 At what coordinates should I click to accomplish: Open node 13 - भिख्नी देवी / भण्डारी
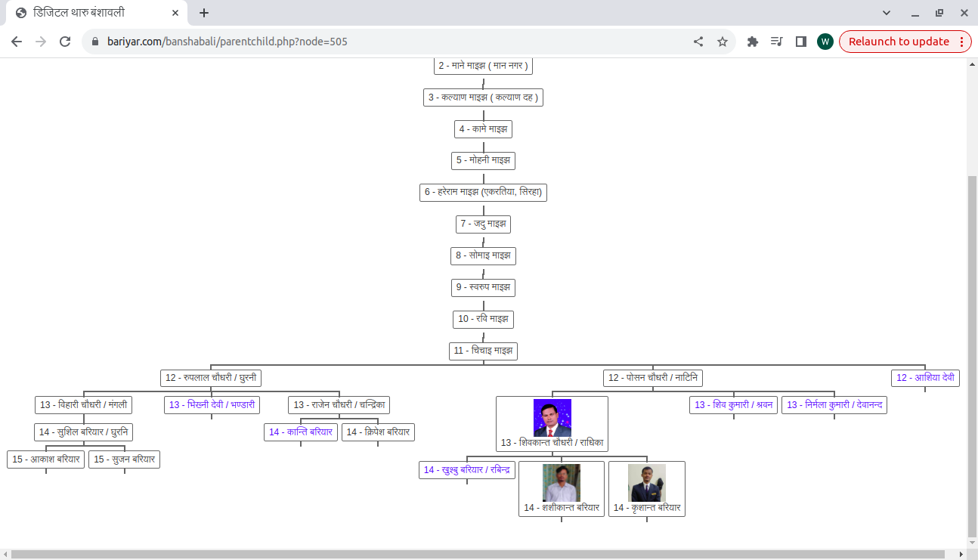(x=212, y=405)
